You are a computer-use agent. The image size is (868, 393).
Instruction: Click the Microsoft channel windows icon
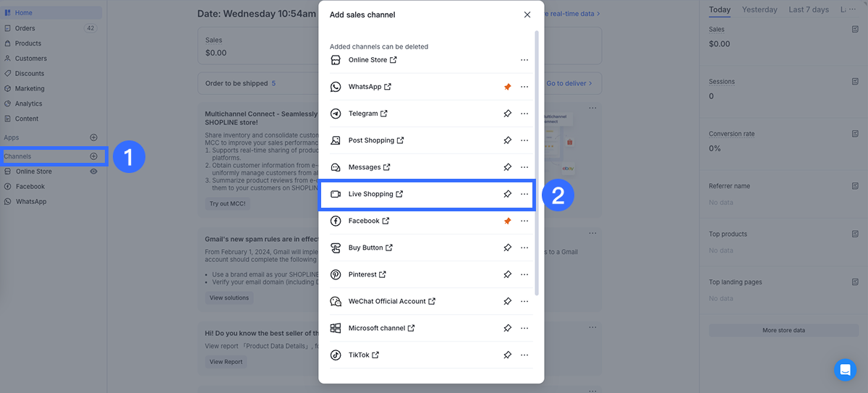(336, 328)
